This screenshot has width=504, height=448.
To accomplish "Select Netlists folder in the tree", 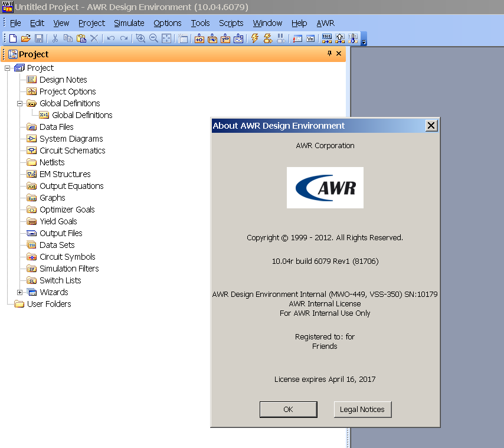I will (52, 162).
